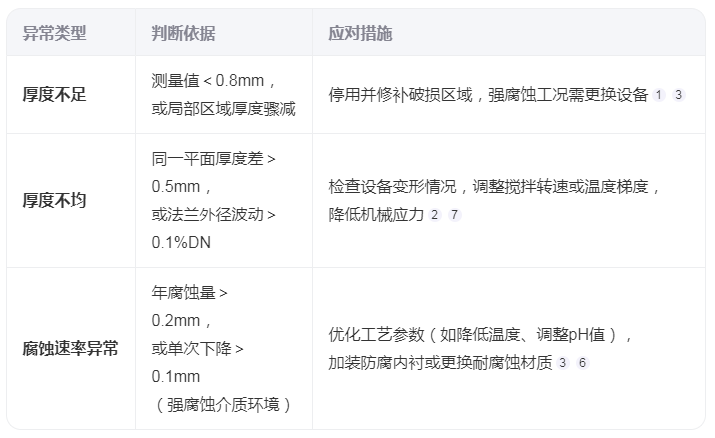Screen dimensions: 715x438
Task: Select the 厚度不均 row label
Action: tap(54, 200)
